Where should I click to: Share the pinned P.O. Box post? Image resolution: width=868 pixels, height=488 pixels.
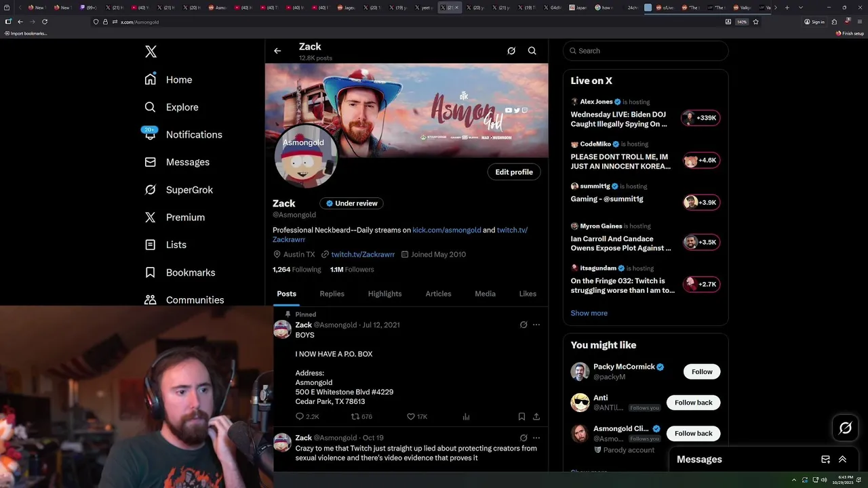536,417
